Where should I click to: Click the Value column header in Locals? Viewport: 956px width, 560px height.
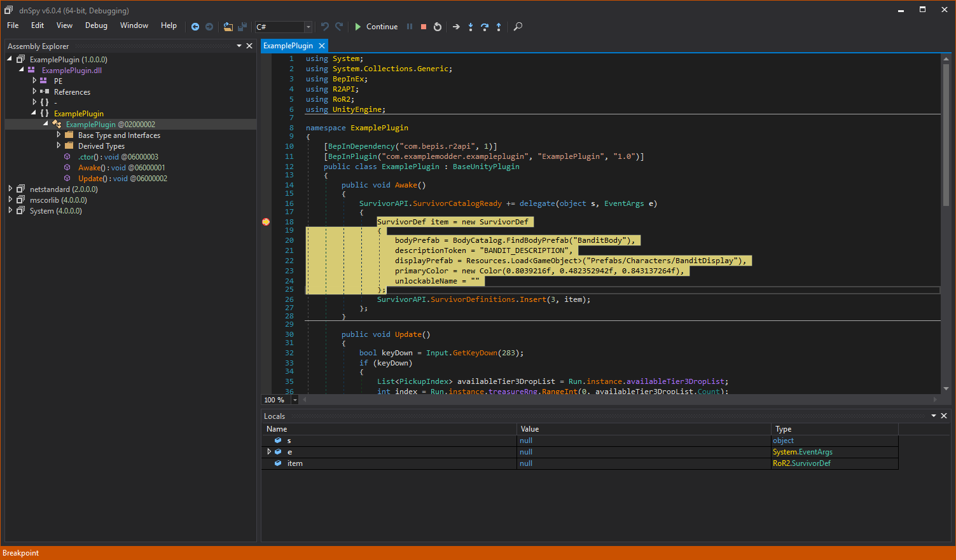pyautogui.click(x=644, y=429)
